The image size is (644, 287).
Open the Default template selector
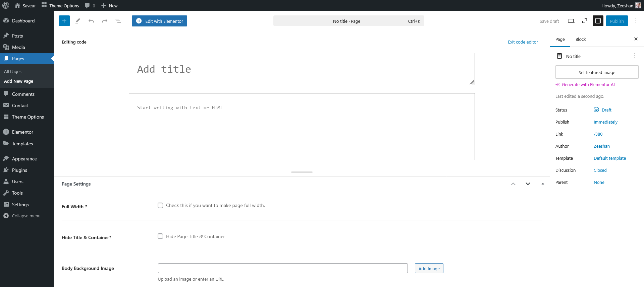pyautogui.click(x=609, y=158)
